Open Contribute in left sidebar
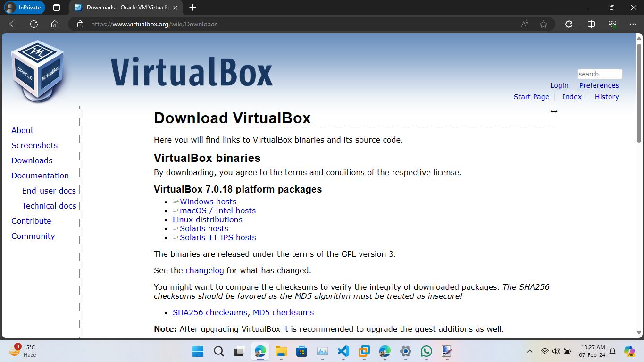The width and height of the screenshot is (644, 362). (x=31, y=221)
